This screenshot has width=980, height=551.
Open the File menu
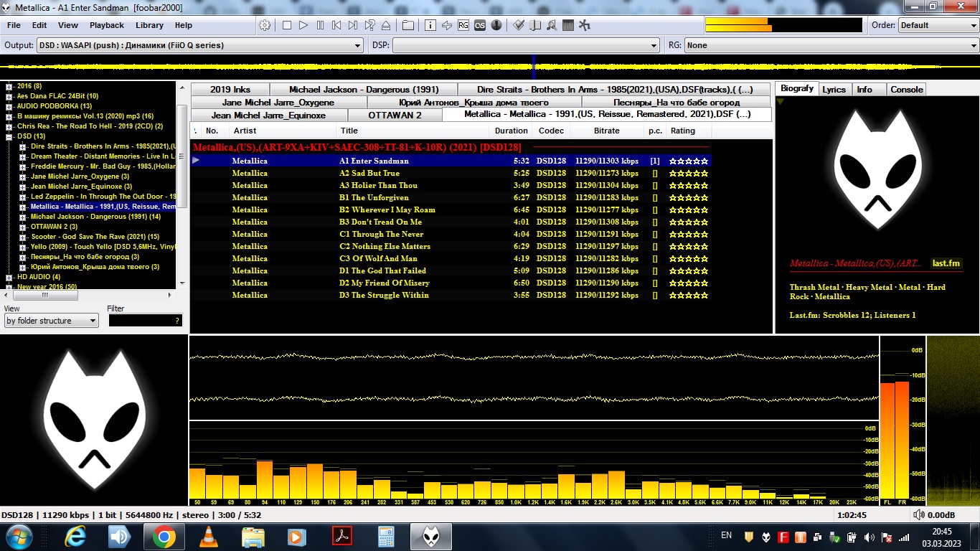pos(14,25)
